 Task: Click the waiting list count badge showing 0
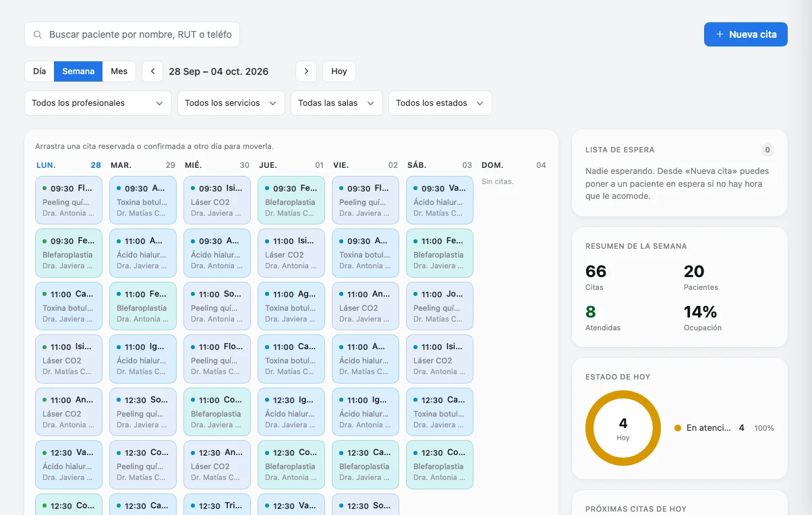767,150
